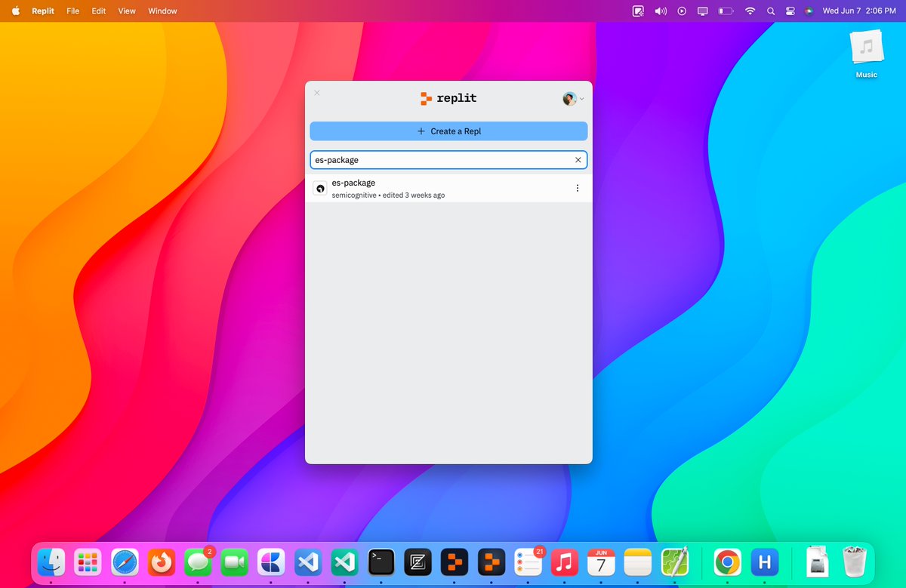Screen dimensions: 906x588
Task: Open the Wi-Fi menu
Action: coord(750,11)
